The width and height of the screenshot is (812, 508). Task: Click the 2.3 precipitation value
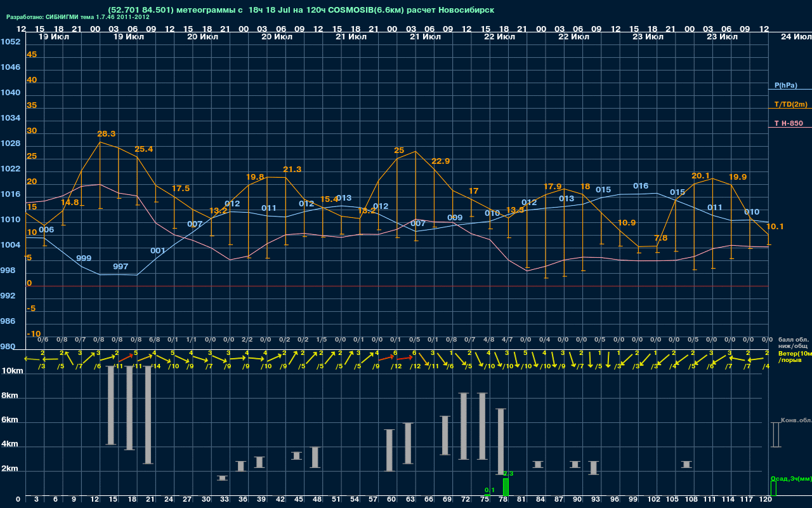pyautogui.click(x=508, y=474)
